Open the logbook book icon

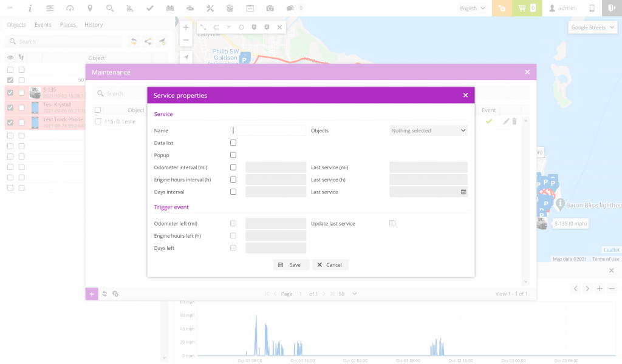170,8
